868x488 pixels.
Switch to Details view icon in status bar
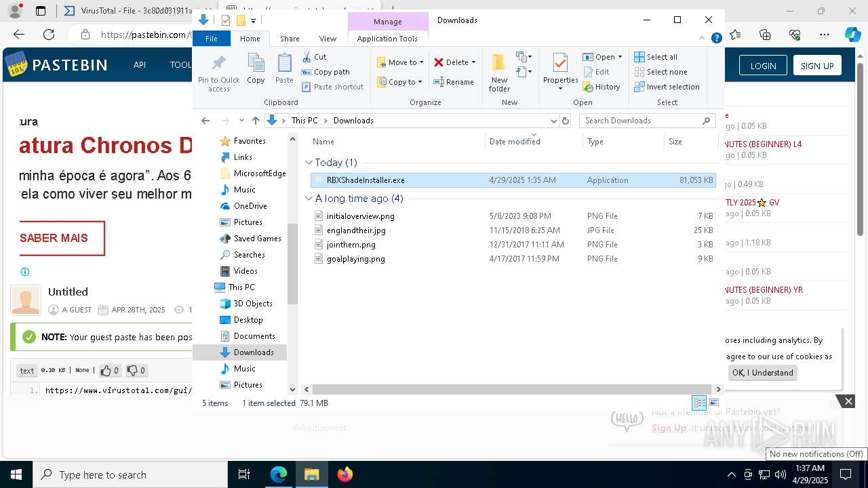tap(699, 403)
